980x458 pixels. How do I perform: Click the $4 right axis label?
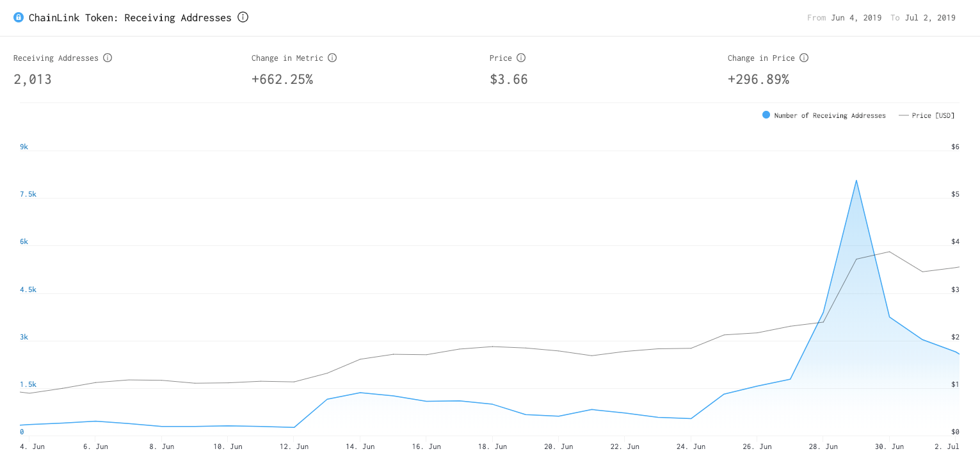pyautogui.click(x=955, y=241)
